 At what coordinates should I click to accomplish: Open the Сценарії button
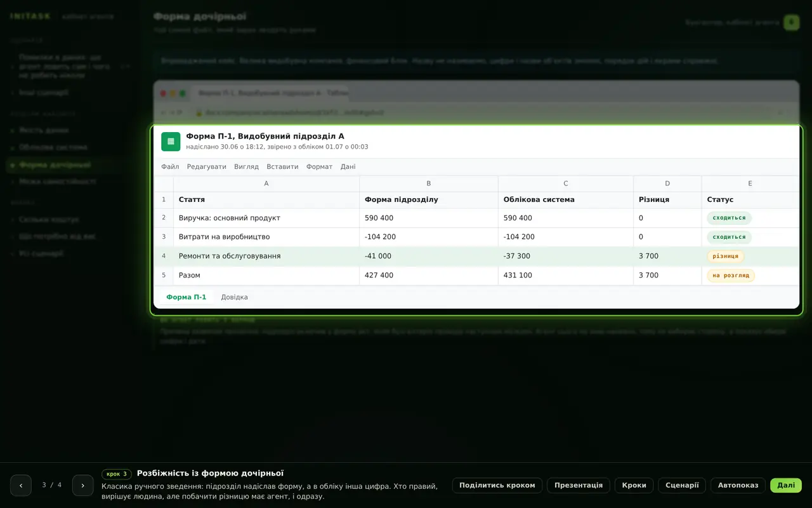click(x=682, y=485)
